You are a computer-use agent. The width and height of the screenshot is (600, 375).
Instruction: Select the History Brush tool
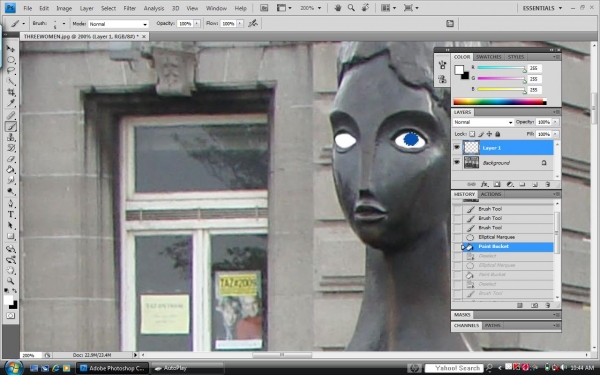pos(11,148)
